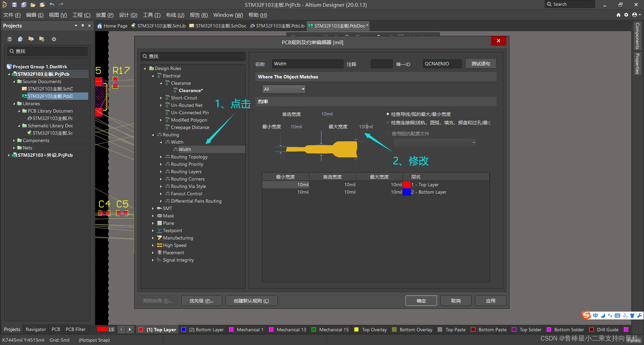Click the 应用 button
This screenshot has height=345, width=644.
point(491,301)
